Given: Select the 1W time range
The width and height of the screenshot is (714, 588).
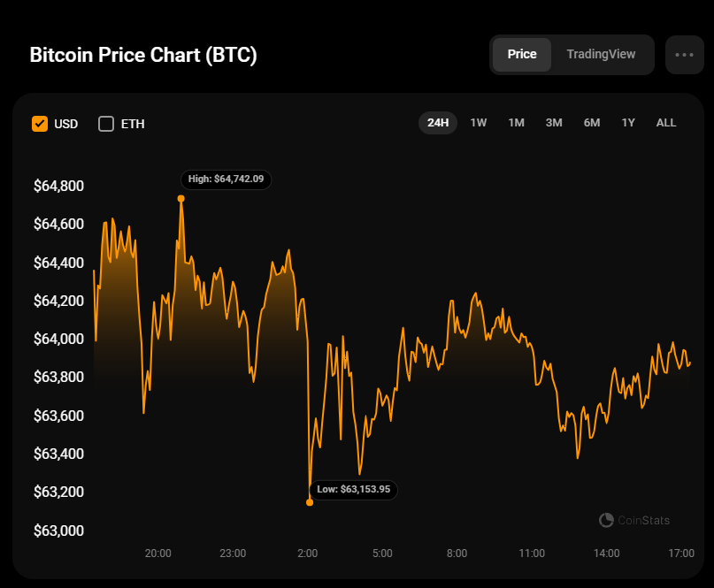Looking at the screenshot, I should pyautogui.click(x=479, y=123).
